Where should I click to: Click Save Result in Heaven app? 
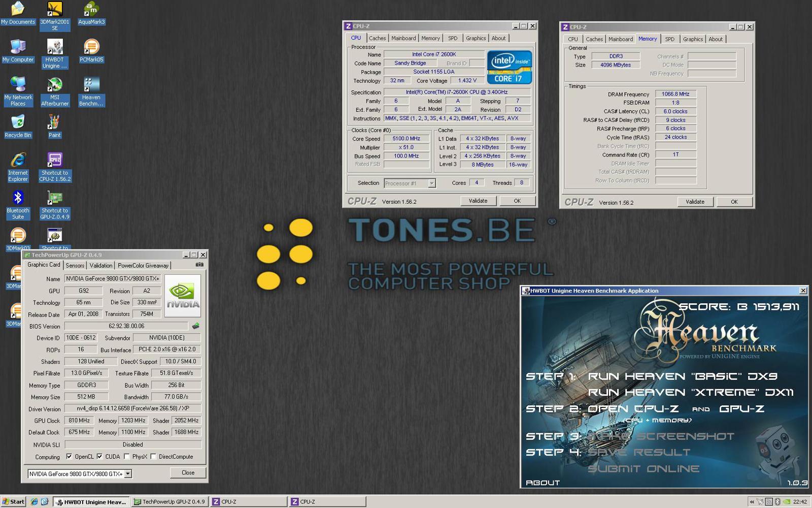click(639, 452)
